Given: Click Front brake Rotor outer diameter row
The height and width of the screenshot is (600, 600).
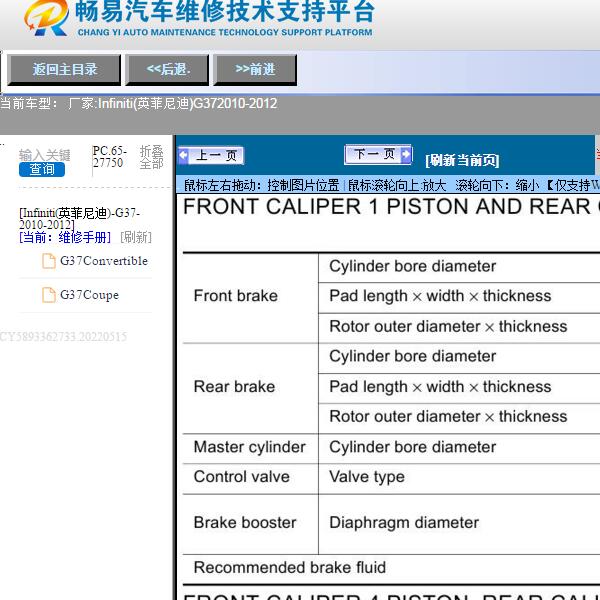Looking at the screenshot, I should pyautogui.click(x=459, y=327).
